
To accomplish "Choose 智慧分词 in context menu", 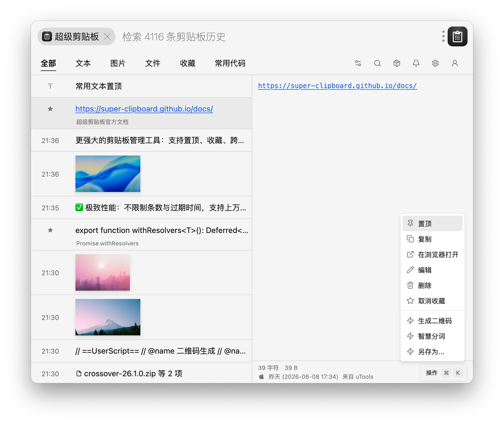I will click(432, 336).
